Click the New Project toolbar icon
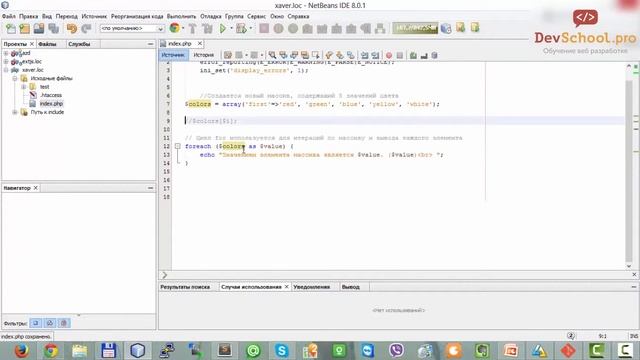The image size is (640, 360). click(24, 29)
